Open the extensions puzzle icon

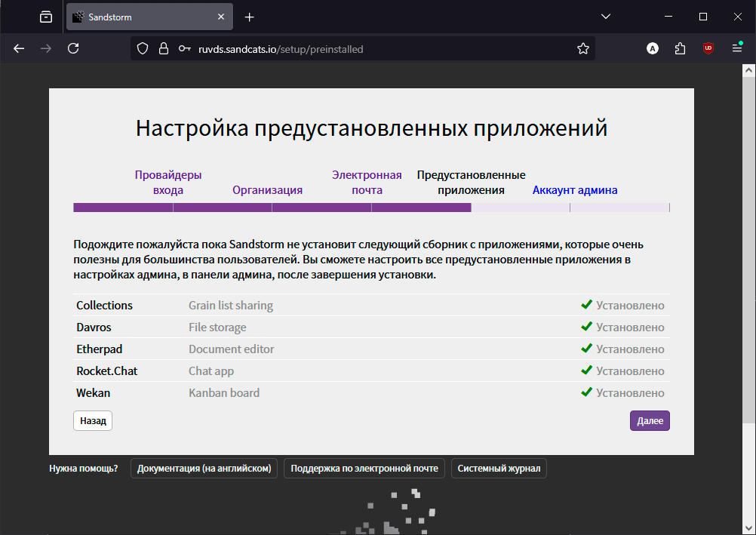680,48
